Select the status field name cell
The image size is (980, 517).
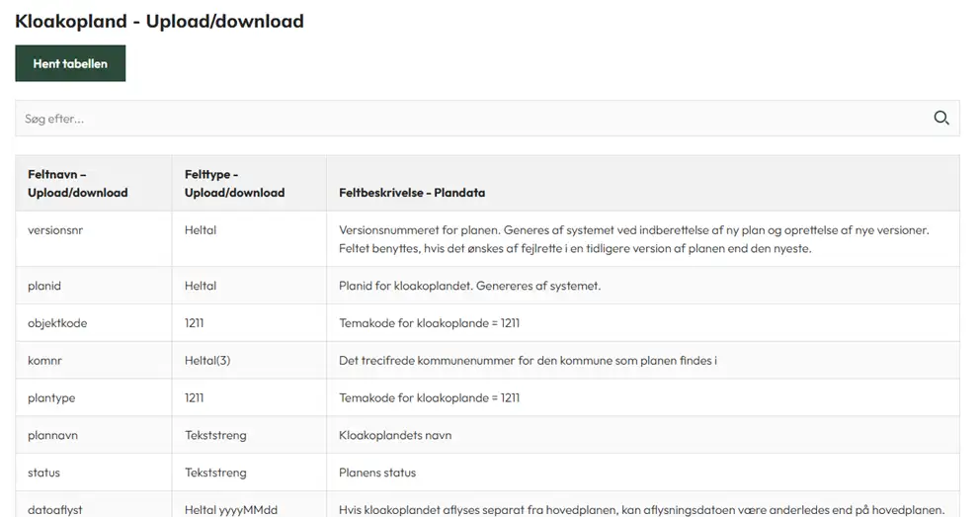tap(94, 473)
